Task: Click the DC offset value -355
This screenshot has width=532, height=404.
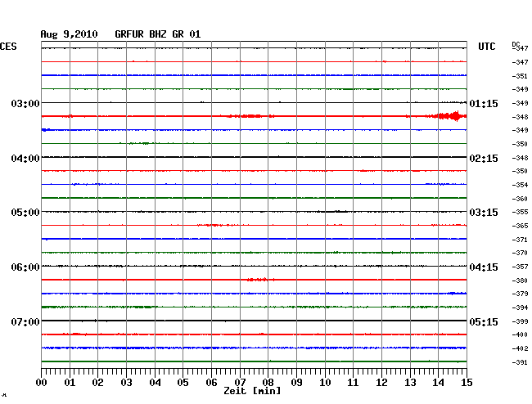Action: click(520, 212)
